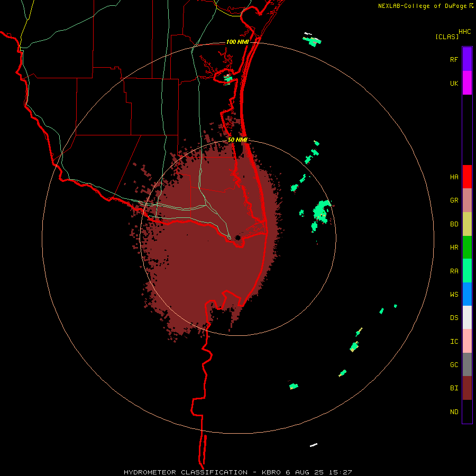Select the HR dark green legend swatch
Viewport: 476px width, 476px height.
point(467,248)
